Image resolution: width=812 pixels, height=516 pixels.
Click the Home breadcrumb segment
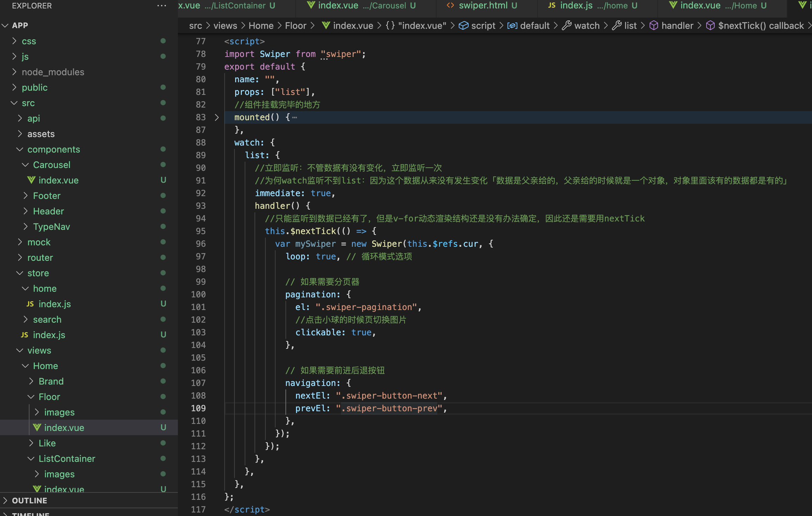coord(261,26)
